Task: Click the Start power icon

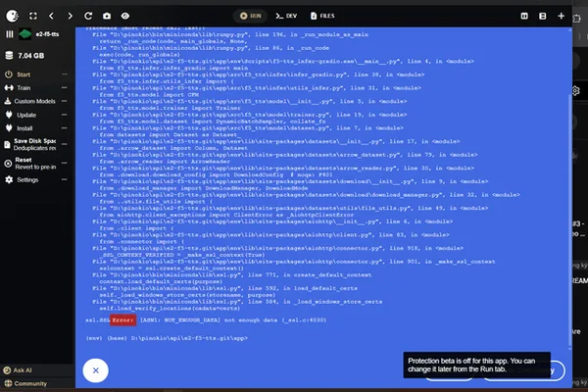Action: click(x=9, y=74)
